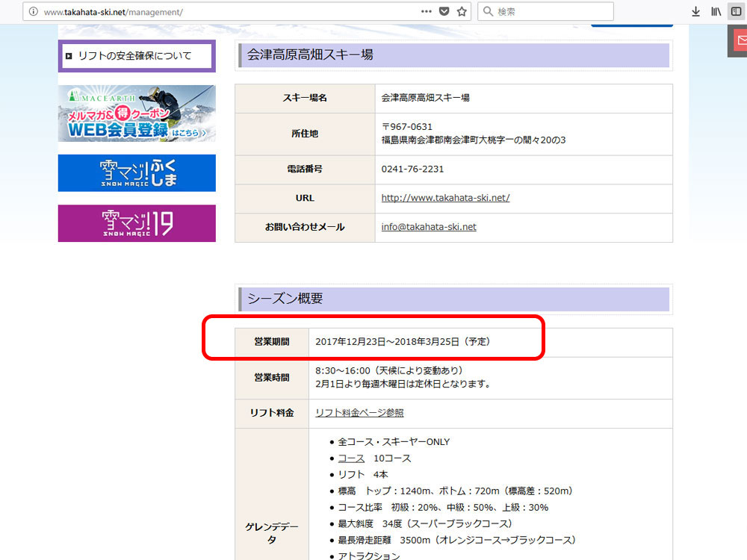Click the WEB会員登録 banner image
Screen dimensions: 747x560
click(137, 113)
